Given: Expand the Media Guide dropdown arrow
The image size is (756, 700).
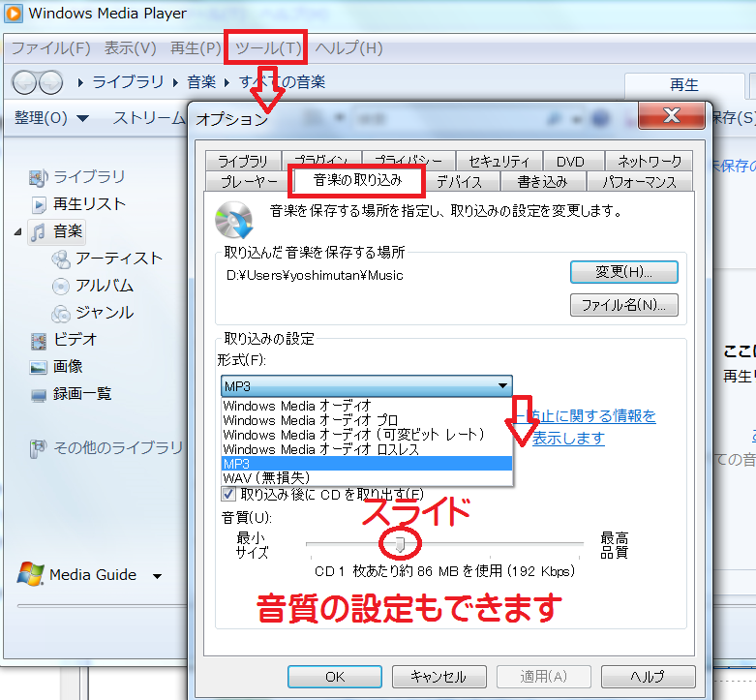Looking at the screenshot, I should pyautogui.click(x=157, y=576).
